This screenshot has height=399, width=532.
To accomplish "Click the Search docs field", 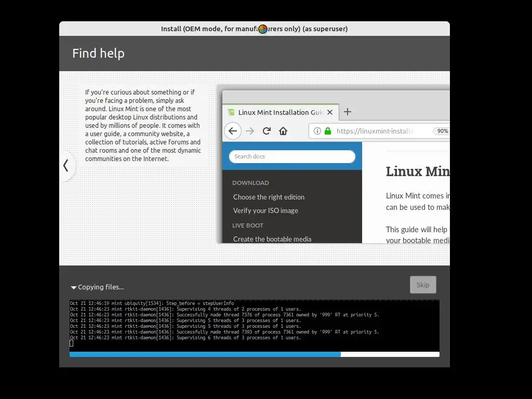I will [292, 156].
